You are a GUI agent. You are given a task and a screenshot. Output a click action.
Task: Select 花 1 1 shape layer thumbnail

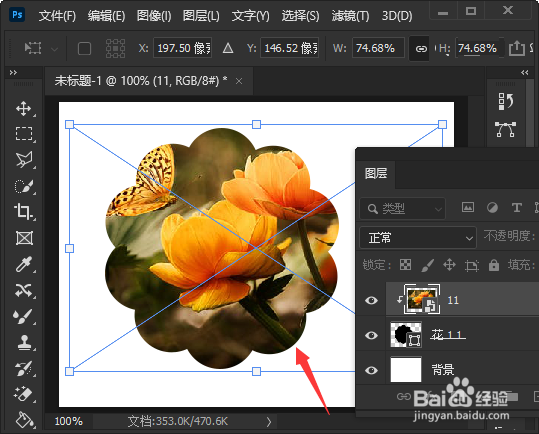(x=406, y=334)
